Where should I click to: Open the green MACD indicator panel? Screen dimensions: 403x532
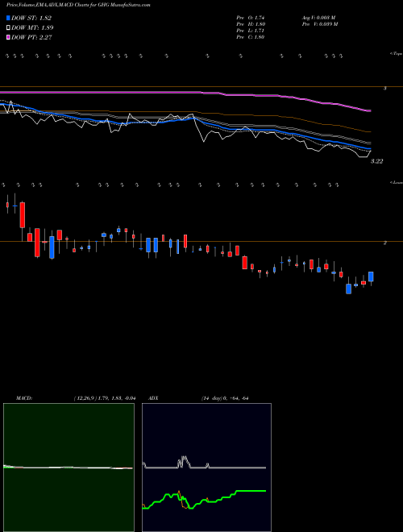click(x=69, y=468)
